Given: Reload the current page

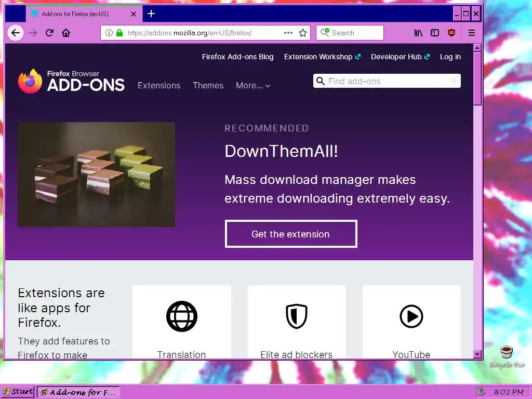Looking at the screenshot, I should [49, 33].
